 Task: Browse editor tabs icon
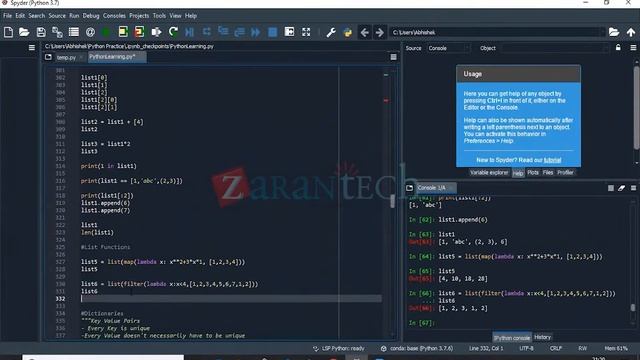pyautogui.click(x=48, y=57)
